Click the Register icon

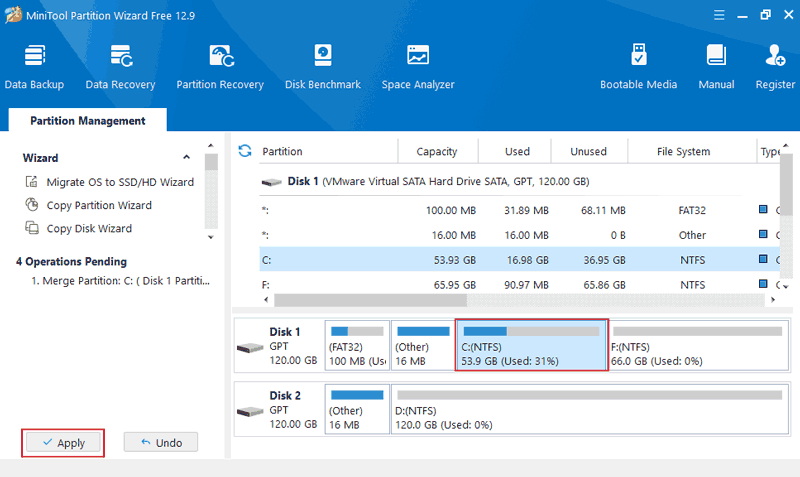pos(775,66)
